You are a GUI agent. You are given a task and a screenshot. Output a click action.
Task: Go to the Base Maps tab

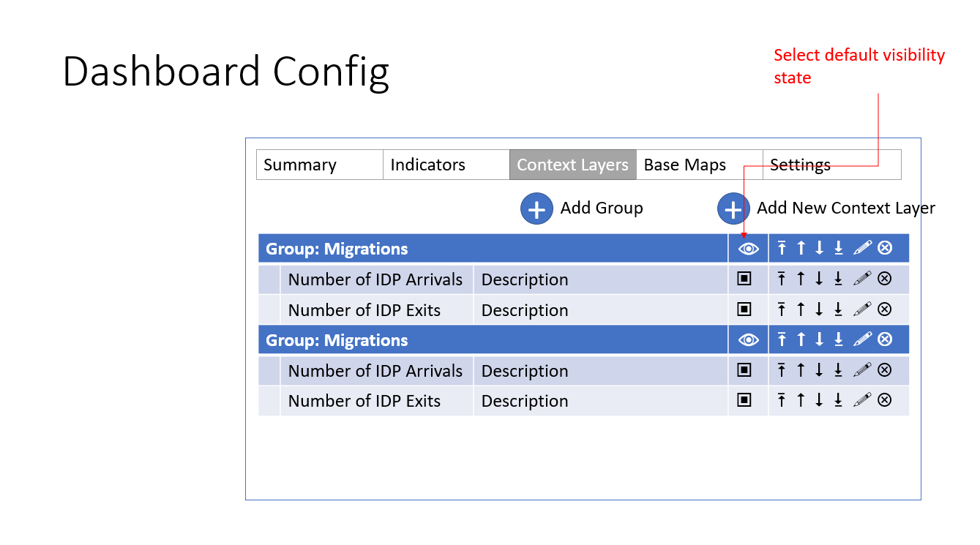pyautogui.click(x=700, y=165)
